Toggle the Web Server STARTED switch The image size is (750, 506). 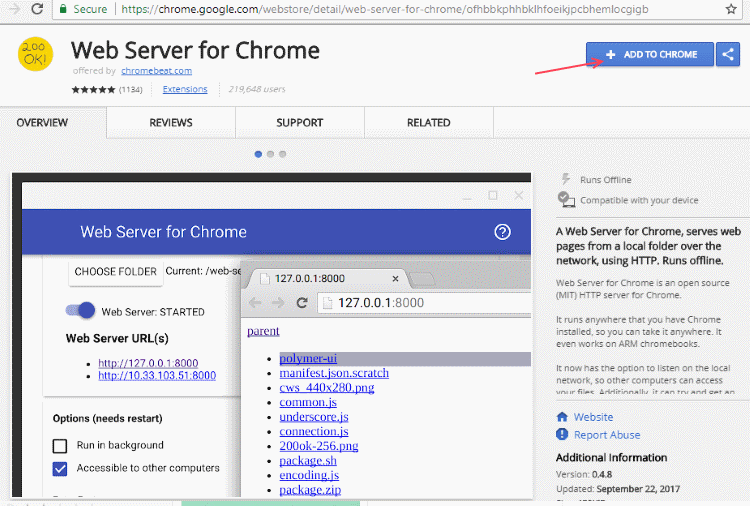(x=80, y=310)
